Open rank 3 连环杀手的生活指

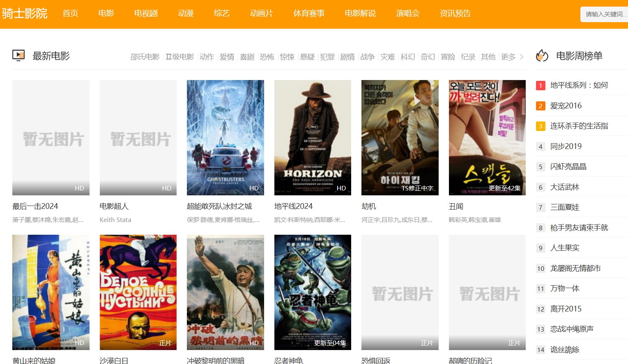click(x=579, y=126)
